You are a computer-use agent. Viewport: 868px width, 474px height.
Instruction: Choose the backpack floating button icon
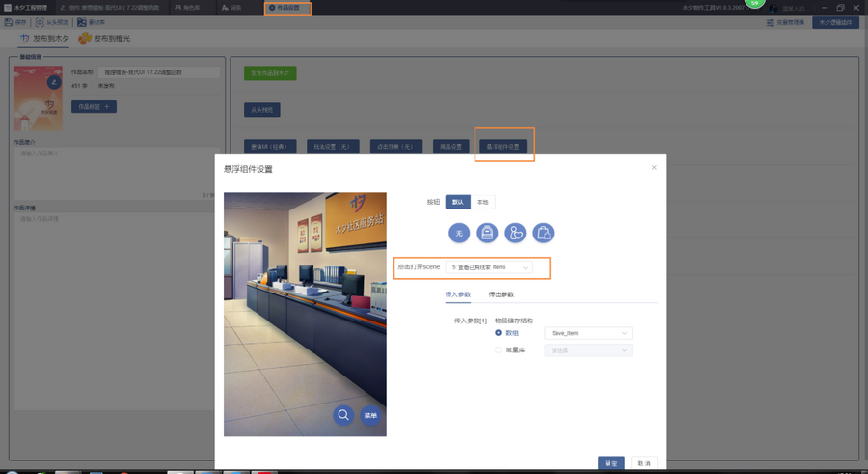point(487,233)
